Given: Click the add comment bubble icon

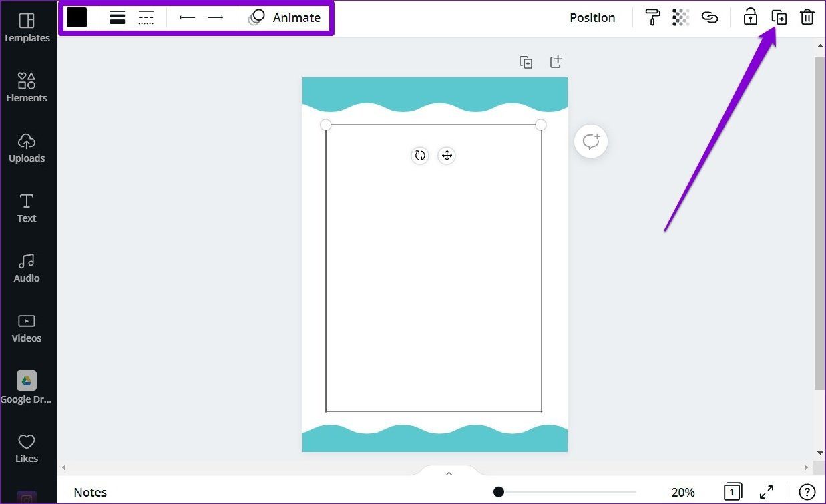Looking at the screenshot, I should pos(591,142).
